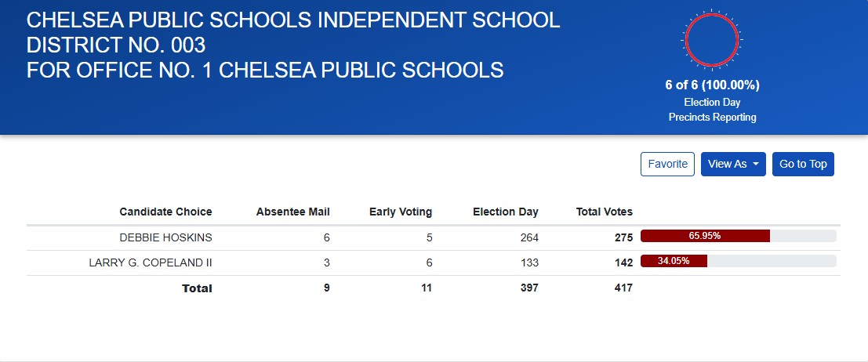Click the Candidate Choice column header
This screenshot has width=868, height=362.
click(x=165, y=212)
